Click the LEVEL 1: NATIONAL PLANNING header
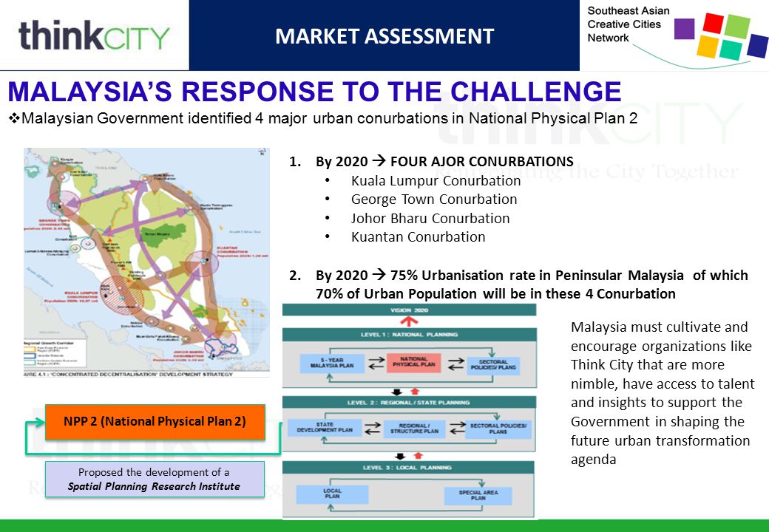769x532 pixels. point(409,335)
